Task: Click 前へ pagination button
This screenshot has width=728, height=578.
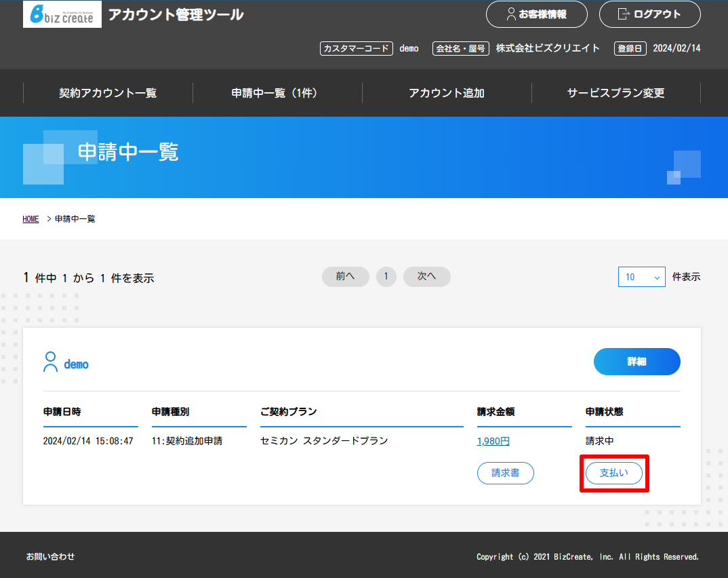Action: pos(346,277)
